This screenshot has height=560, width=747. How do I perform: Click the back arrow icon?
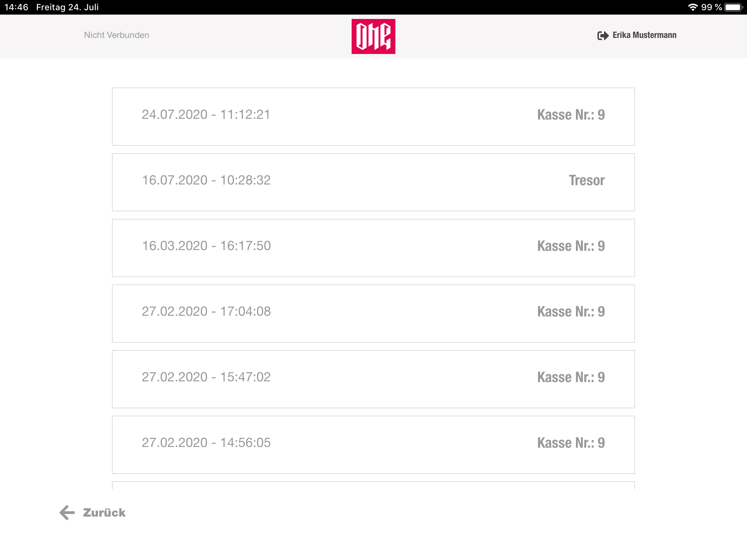point(67,512)
